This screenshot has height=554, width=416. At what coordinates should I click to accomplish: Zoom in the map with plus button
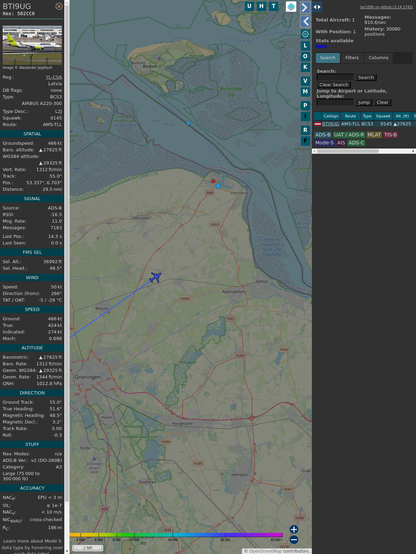[294, 529]
